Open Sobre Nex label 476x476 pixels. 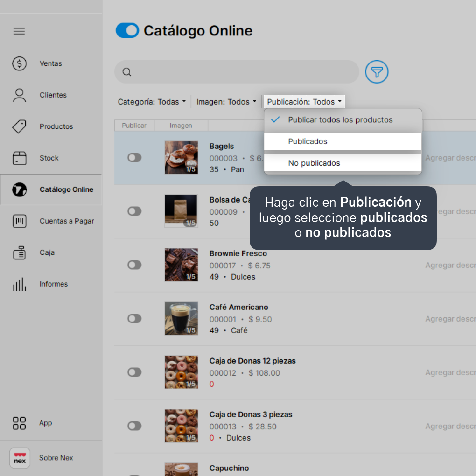(x=56, y=458)
